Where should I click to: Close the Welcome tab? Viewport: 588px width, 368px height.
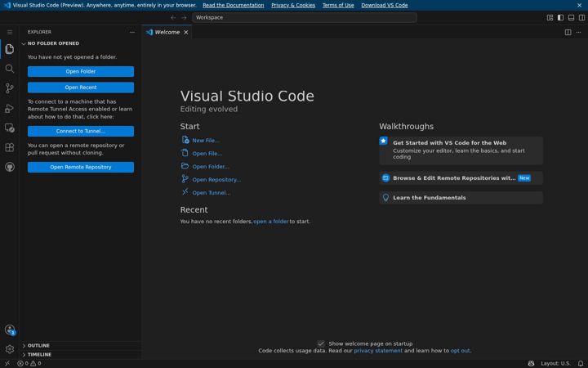tap(185, 32)
